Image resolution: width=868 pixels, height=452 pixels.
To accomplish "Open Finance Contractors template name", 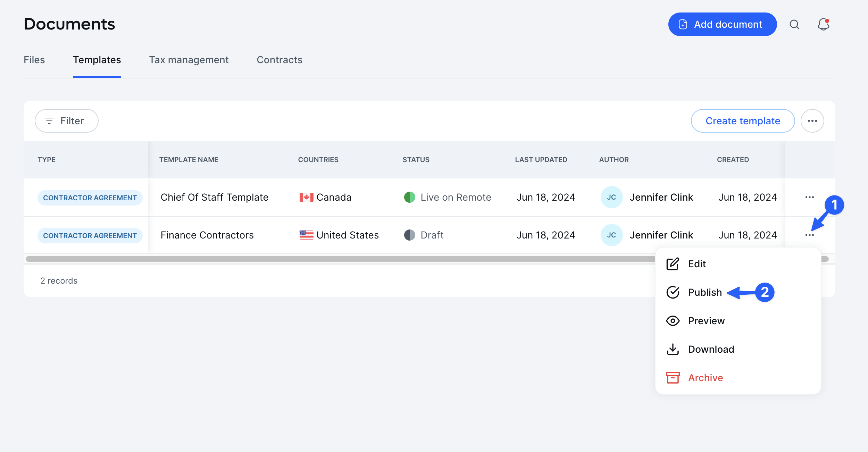I will point(207,235).
